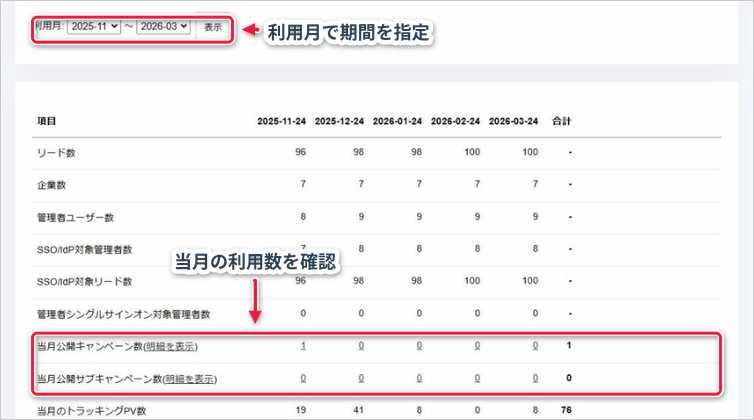Click campaign count 0 under 2026-03-24
754x420 pixels.
pyautogui.click(x=535, y=345)
